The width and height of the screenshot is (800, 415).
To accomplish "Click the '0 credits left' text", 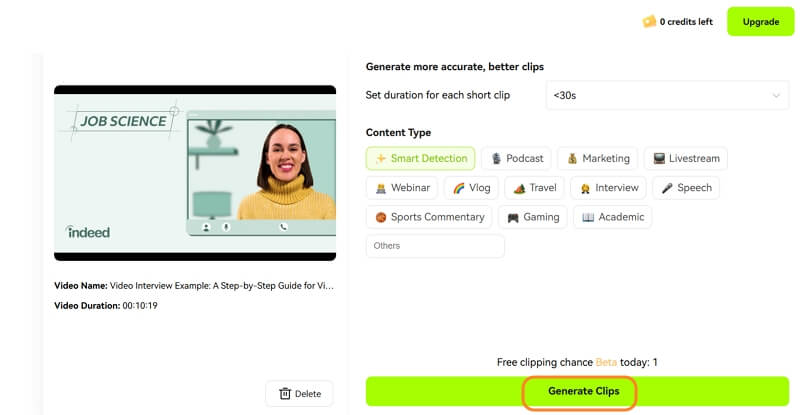I will (x=686, y=21).
